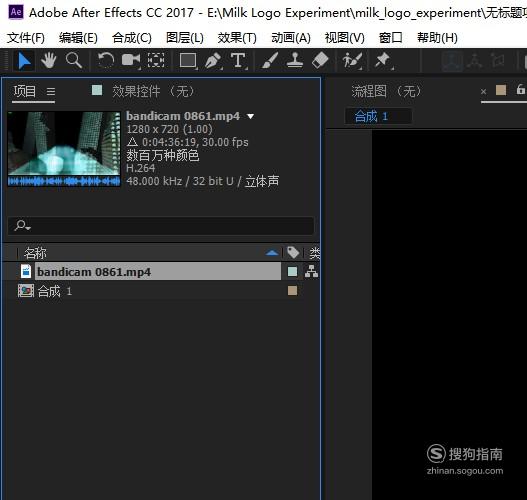Image resolution: width=527 pixels, height=500 pixels.
Task: Click the label tag column header icon
Action: [293, 252]
